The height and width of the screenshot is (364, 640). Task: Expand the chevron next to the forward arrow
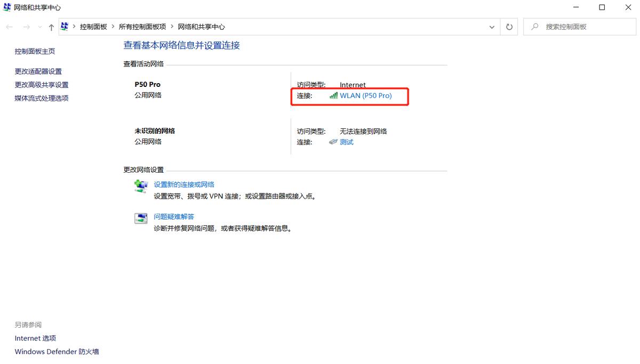[x=39, y=26]
